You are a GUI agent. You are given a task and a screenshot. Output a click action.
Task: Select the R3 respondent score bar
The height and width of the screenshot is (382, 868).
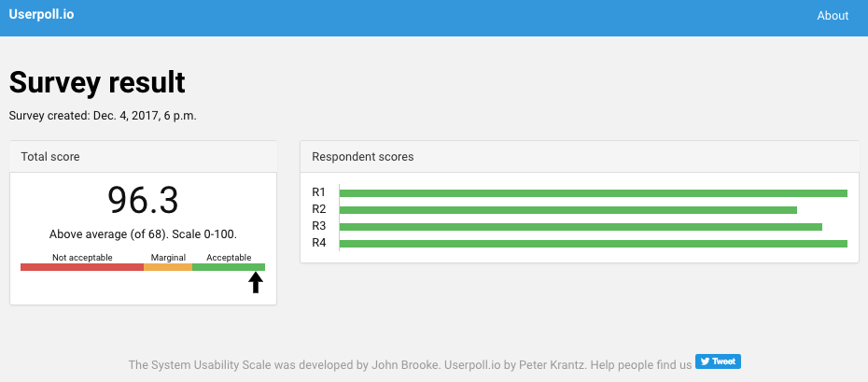(x=581, y=227)
